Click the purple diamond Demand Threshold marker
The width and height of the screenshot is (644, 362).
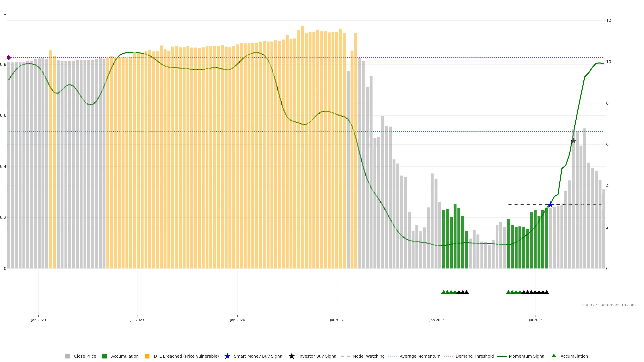(x=9, y=58)
